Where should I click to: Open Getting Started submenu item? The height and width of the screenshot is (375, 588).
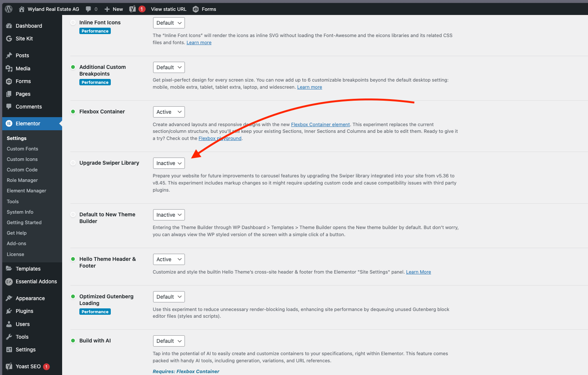pos(24,222)
